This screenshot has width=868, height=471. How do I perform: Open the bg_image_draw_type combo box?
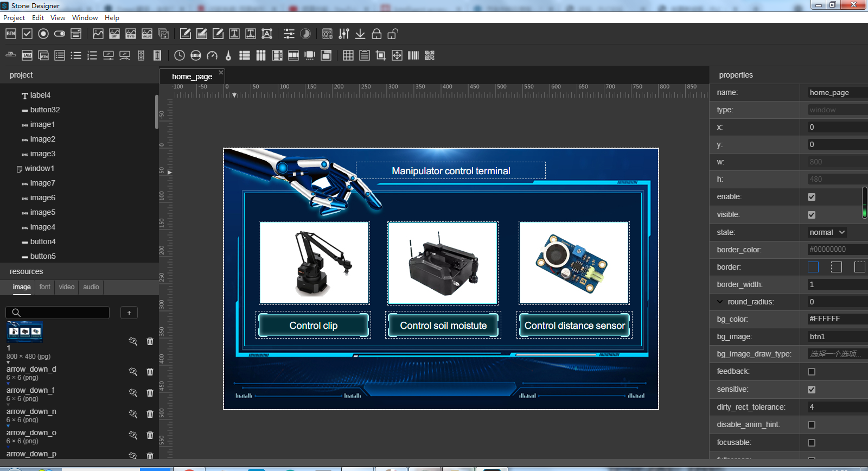coord(838,354)
